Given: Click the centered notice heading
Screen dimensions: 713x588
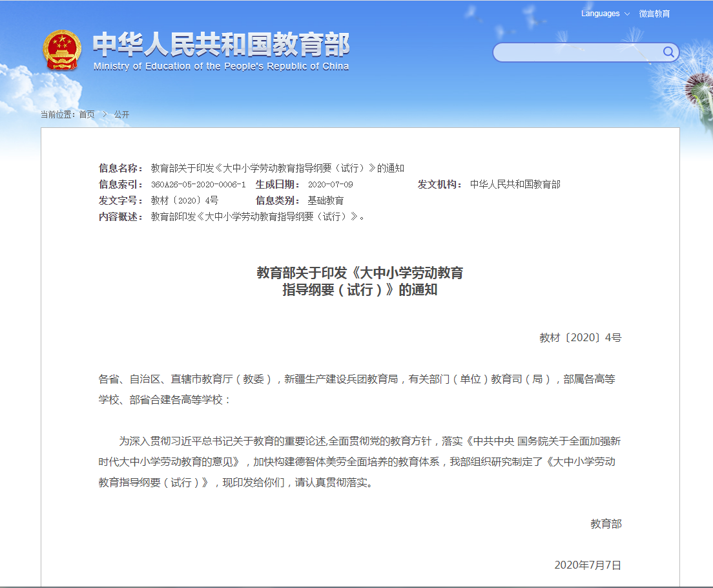Looking at the screenshot, I should (x=360, y=281).
